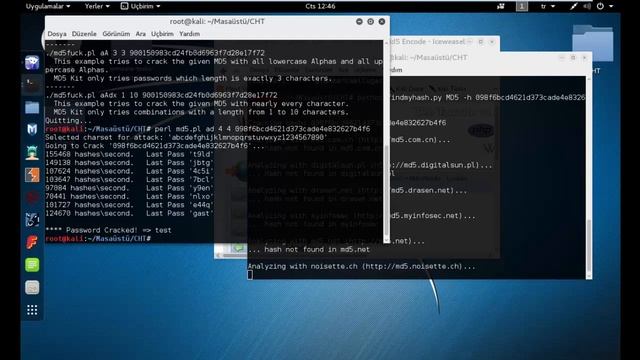This screenshot has height=360, width=640.
Task: Click workspace indicator 1 in top bar
Action: pos(522,6)
